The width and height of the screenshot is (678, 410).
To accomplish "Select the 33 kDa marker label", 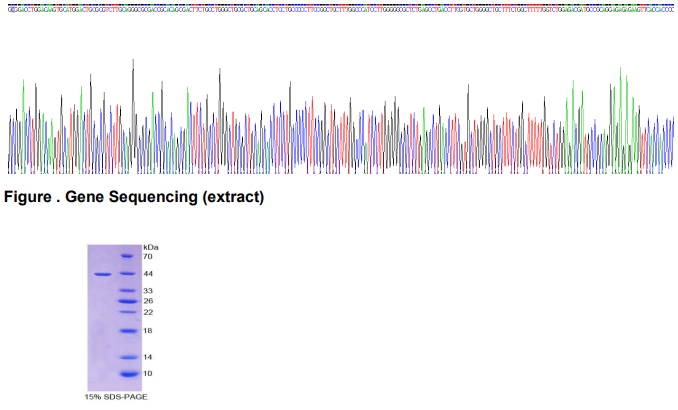I will pos(147,291).
